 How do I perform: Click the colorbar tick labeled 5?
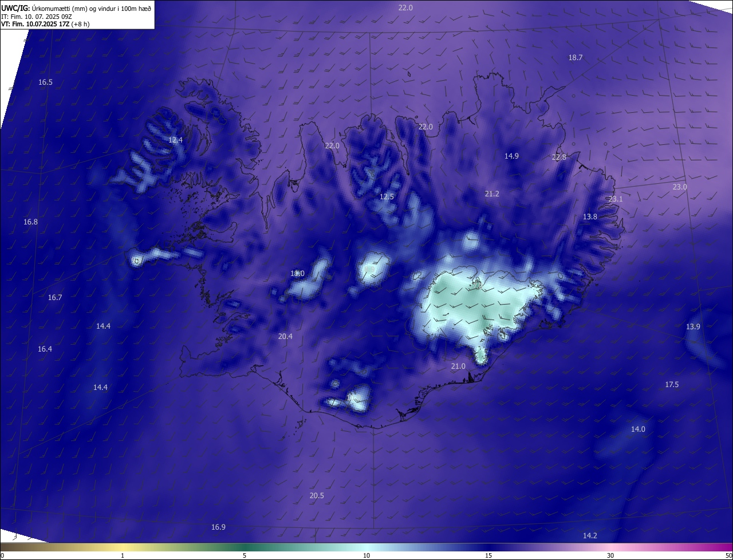point(245,555)
